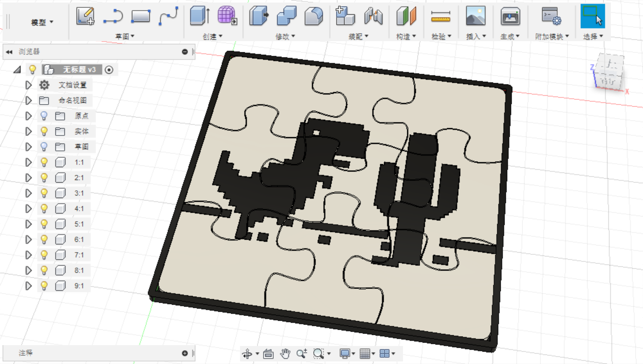Image resolution: width=643 pixels, height=364 pixels.
Task: Click the Look At tool
Action: (268, 354)
